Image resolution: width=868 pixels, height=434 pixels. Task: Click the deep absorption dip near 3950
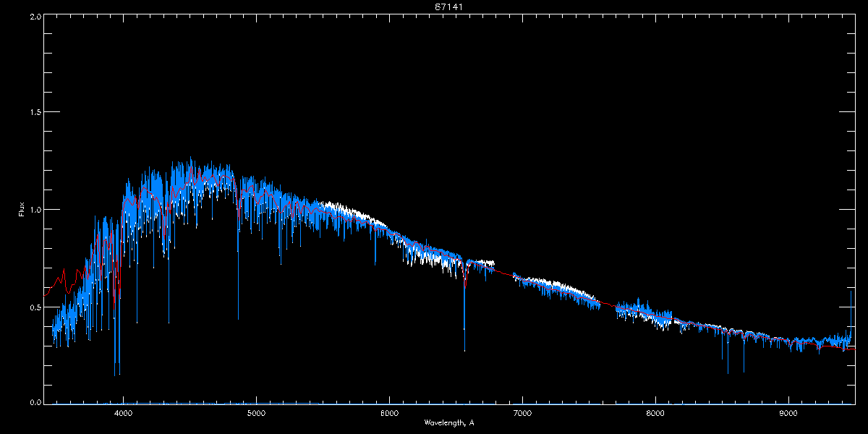pos(116,333)
